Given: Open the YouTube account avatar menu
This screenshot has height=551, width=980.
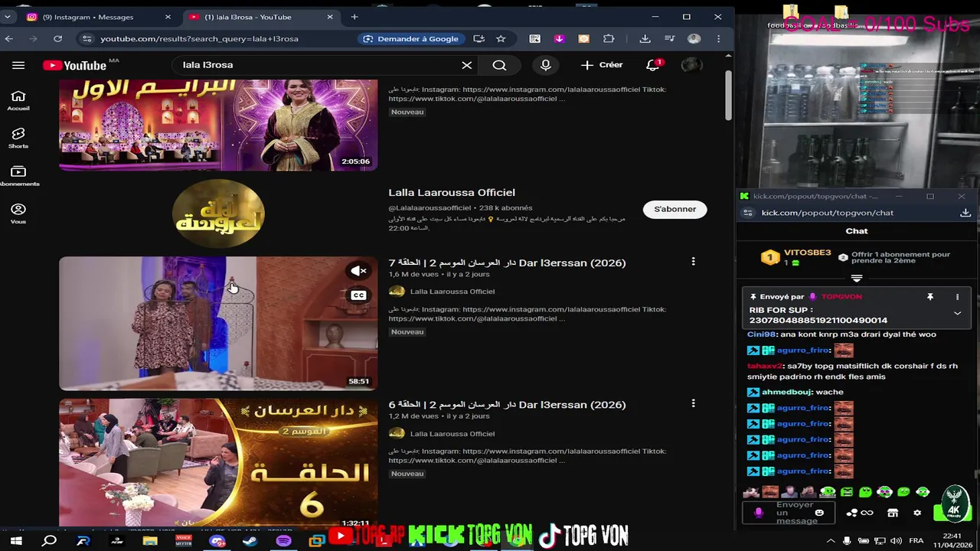Looking at the screenshot, I should pos(691,65).
